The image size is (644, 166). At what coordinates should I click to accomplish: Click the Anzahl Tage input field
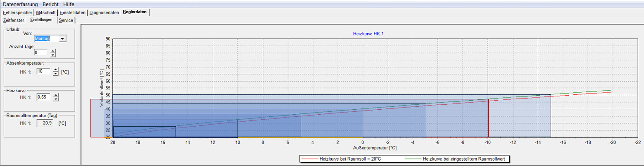click(40, 53)
